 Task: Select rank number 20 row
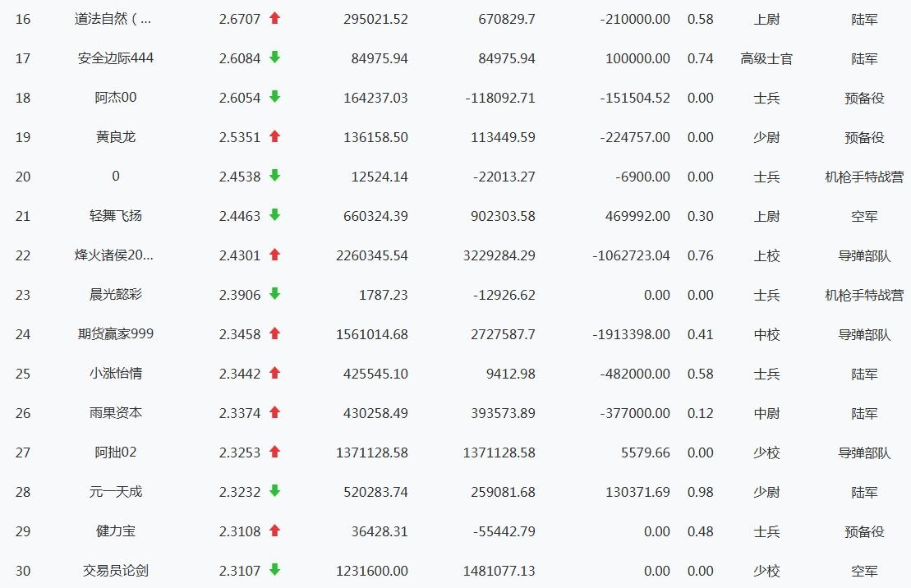click(23, 177)
